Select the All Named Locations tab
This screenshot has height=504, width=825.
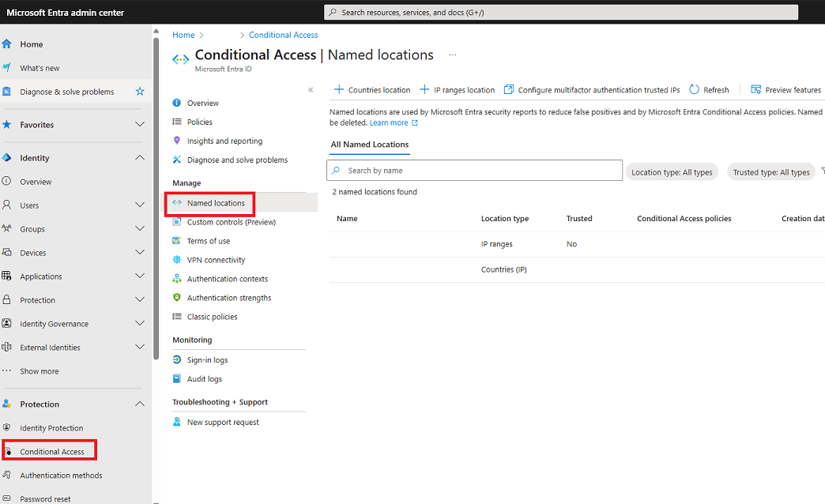pos(370,145)
